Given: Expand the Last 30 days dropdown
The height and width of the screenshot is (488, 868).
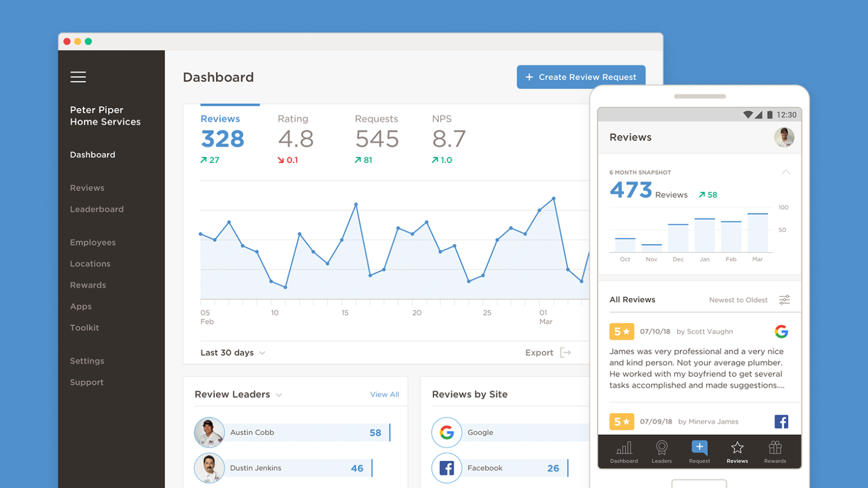Looking at the screenshot, I should pos(233,352).
